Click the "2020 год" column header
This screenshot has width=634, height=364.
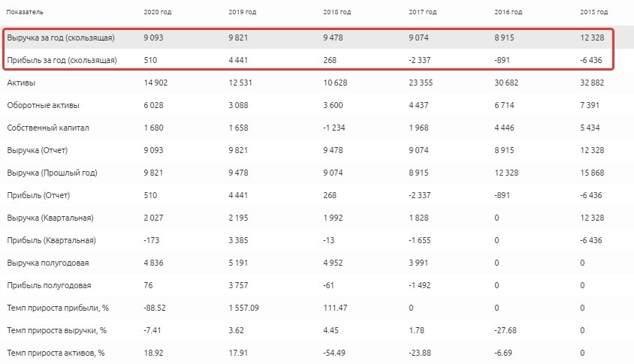tap(158, 13)
